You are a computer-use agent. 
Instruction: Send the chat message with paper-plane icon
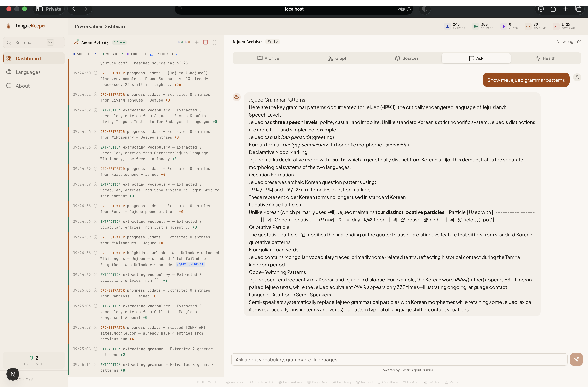(576, 359)
